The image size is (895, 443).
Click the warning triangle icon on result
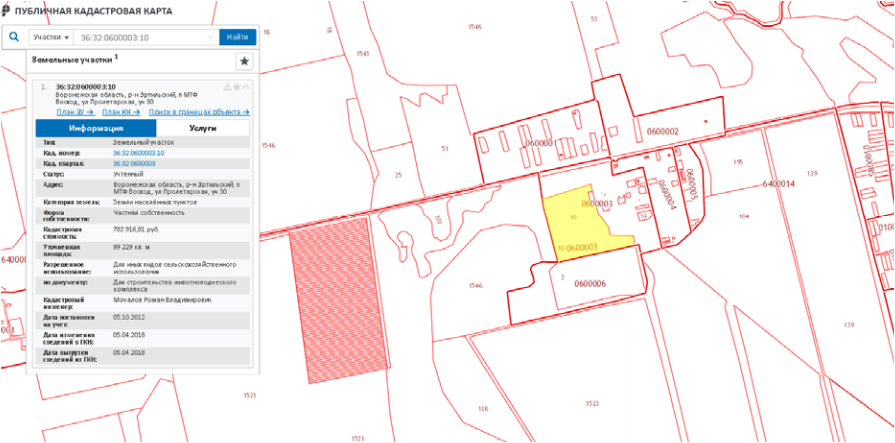226,87
